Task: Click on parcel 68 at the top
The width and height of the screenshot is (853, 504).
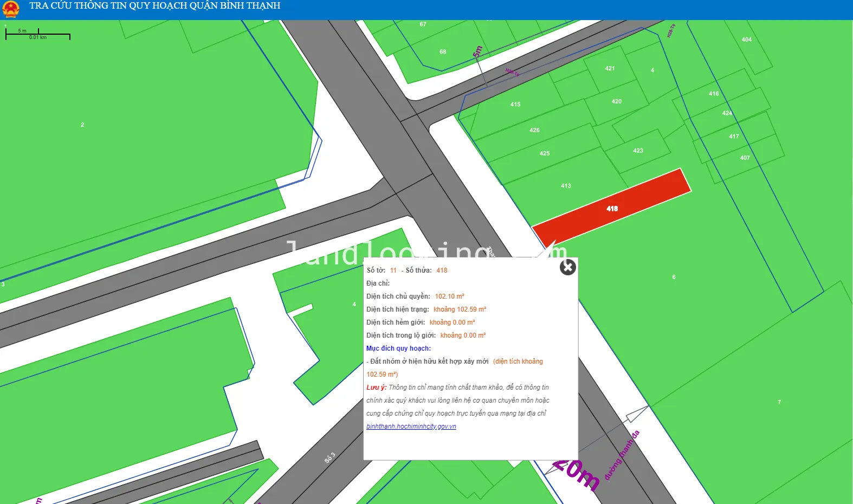Action: click(x=443, y=52)
